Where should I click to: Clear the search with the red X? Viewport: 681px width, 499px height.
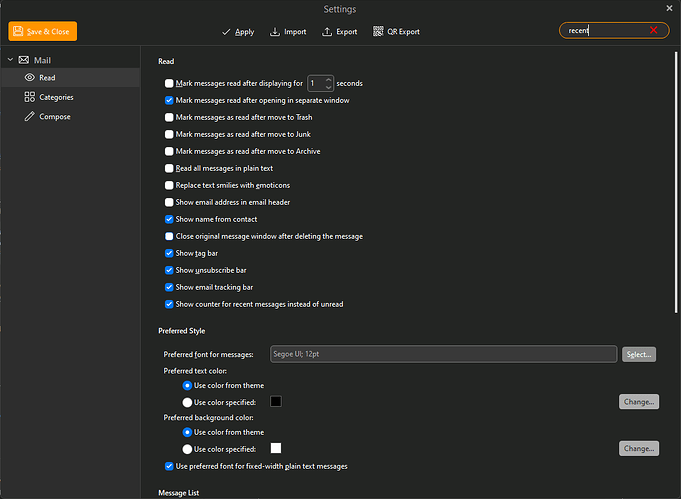(x=653, y=30)
